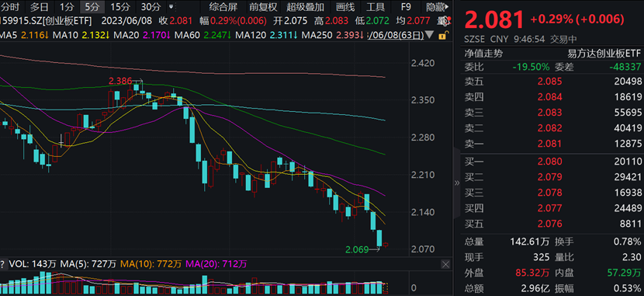Select the 买二 price 2.079
This screenshot has height=296, width=644.
click(x=550, y=177)
